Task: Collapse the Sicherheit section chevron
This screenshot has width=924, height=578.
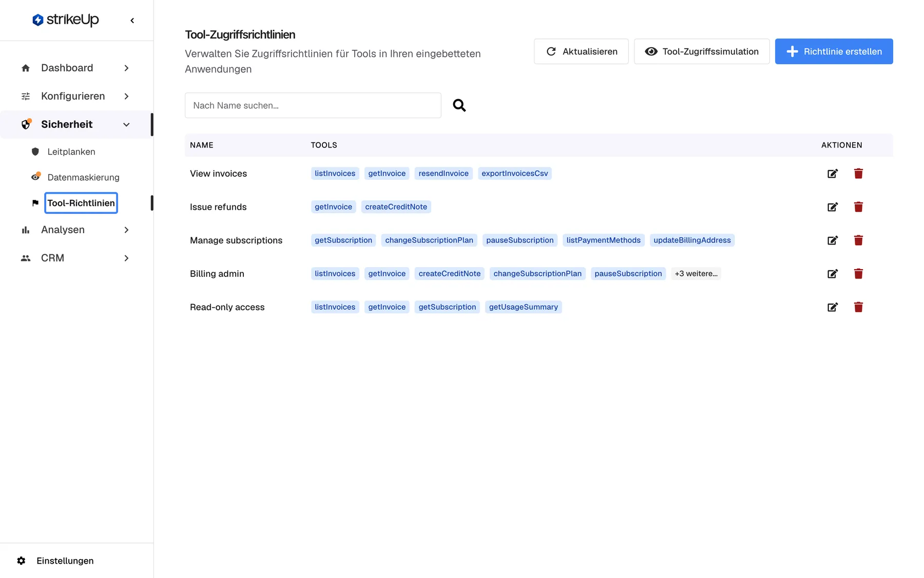Action: pos(126,124)
